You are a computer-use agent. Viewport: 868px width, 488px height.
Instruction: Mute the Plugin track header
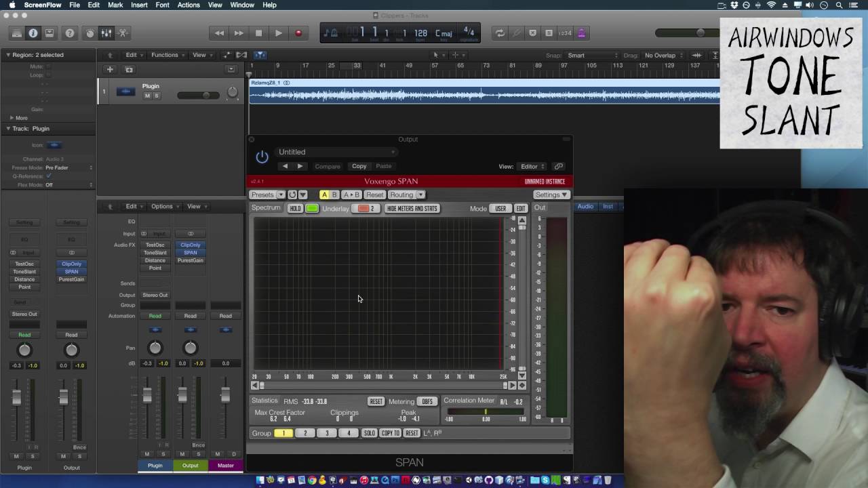pyautogui.click(x=147, y=96)
